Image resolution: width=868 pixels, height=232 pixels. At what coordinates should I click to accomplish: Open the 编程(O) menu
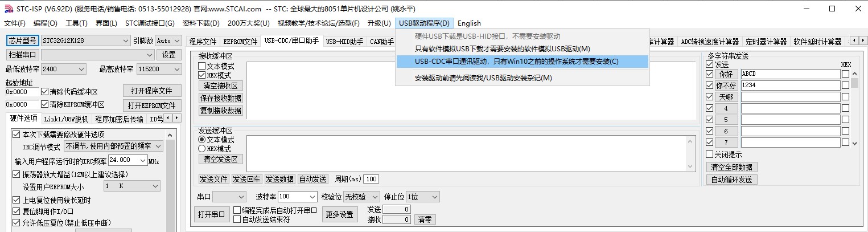pyautogui.click(x=46, y=23)
